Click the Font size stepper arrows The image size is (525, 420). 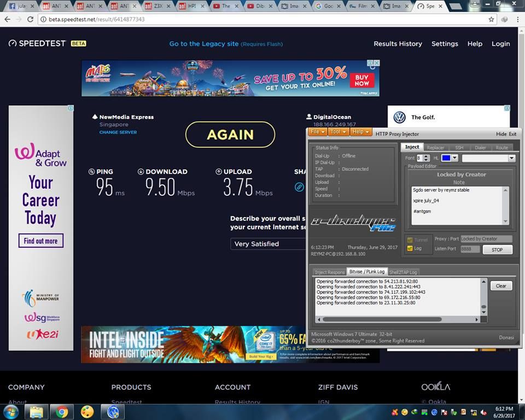(426, 157)
